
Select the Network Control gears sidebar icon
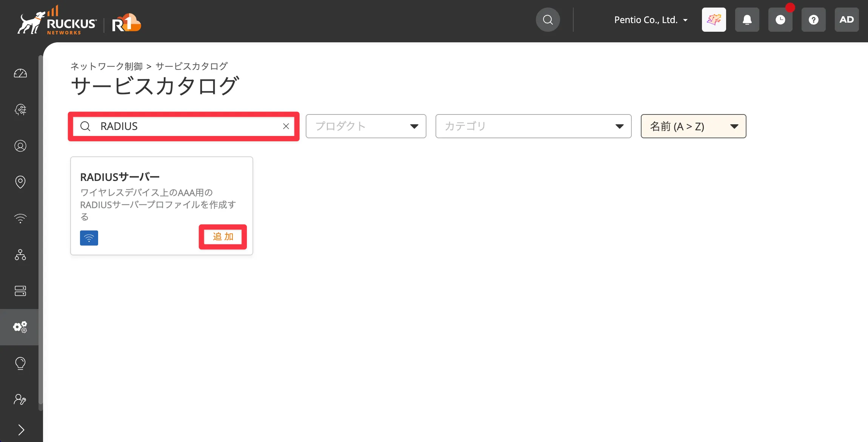(x=20, y=327)
